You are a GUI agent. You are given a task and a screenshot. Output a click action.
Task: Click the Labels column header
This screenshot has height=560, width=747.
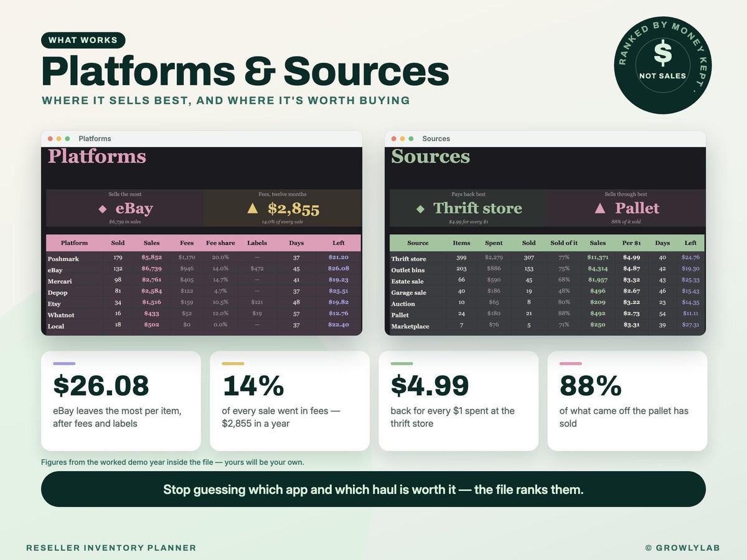[257, 243]
